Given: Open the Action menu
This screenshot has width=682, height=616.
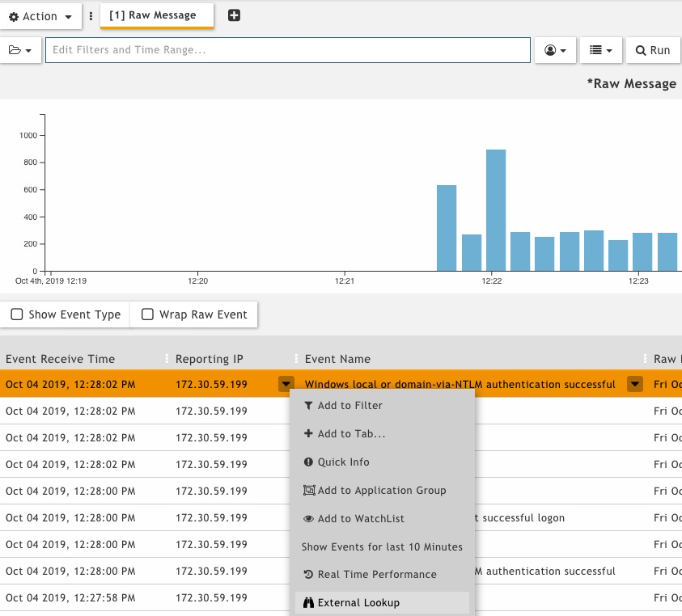Looking at the screenshot, I should coord(40,16).
